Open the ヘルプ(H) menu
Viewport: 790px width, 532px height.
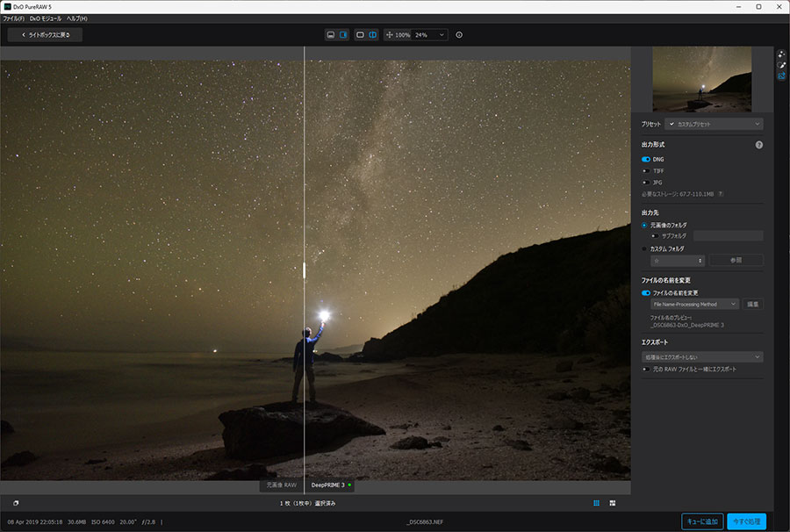(77, 18)
